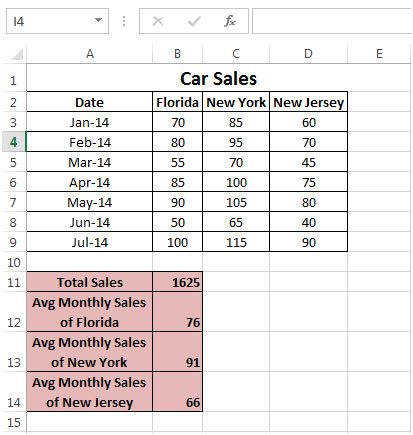The height and width of the screenshot is (435, 413).
Task: Select row 4 header
Action: [x=13, y=142]
